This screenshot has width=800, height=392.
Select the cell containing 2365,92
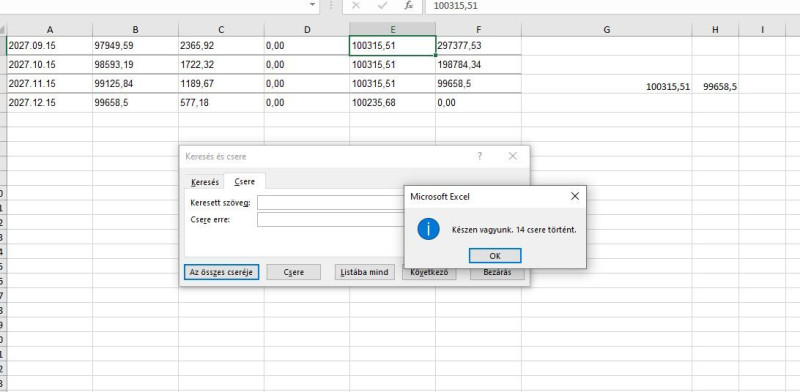pyautogui.click(x=221, y=45)
